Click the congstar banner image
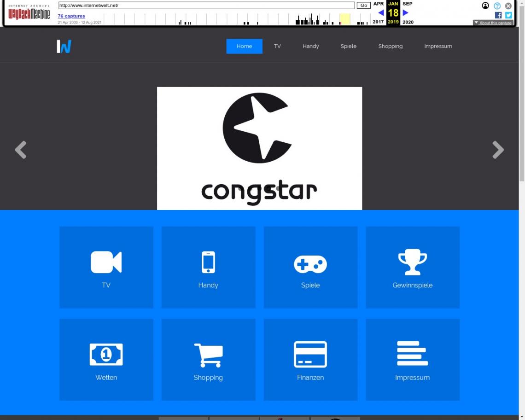 pyautogui.click(x=259, y=148)
